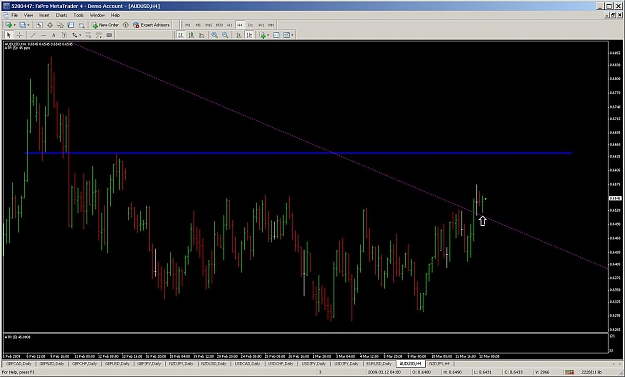Switch to EURUSD,Daily chart tab
Screen dimensions: 625x377
pyautogui.click(x=379, y=364)
